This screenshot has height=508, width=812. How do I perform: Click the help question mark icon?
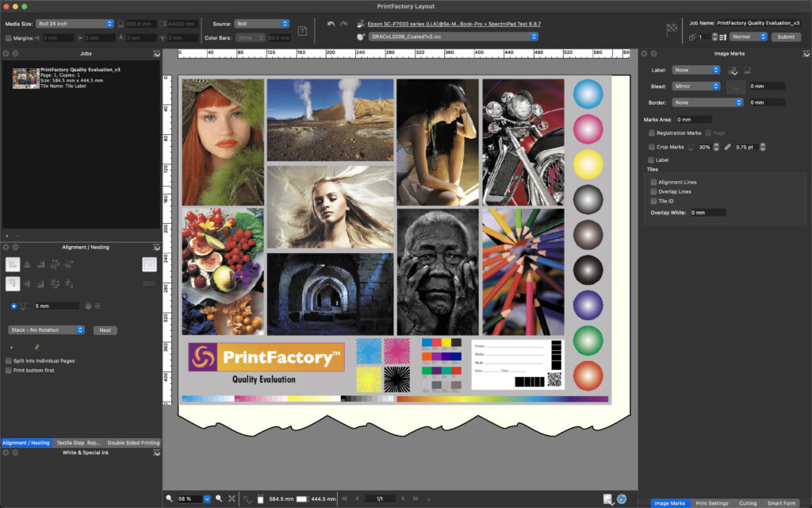[x=302, y=30]
